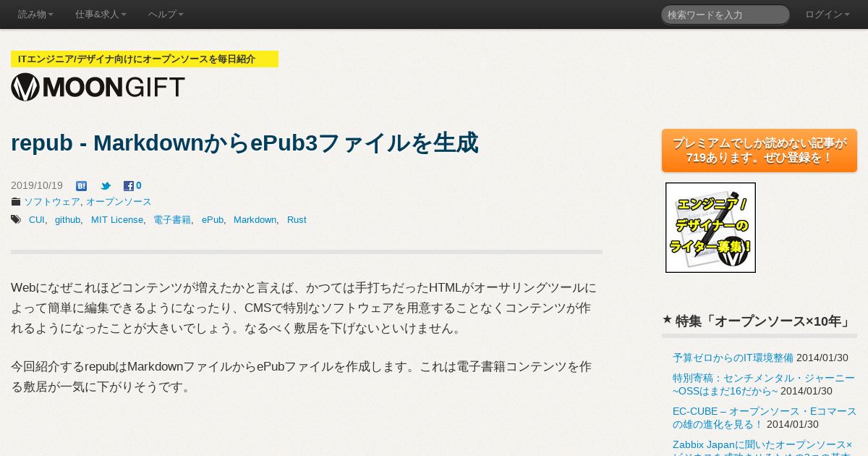The width and height of the screenshot is (868, 456).
Task: Select the Rust tag
Action: [x=297, y=219]
